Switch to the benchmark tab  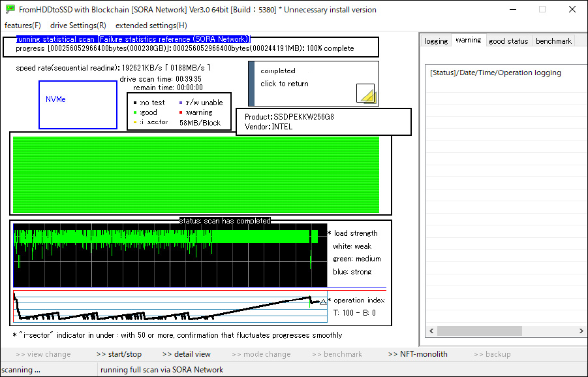[553, 41]
